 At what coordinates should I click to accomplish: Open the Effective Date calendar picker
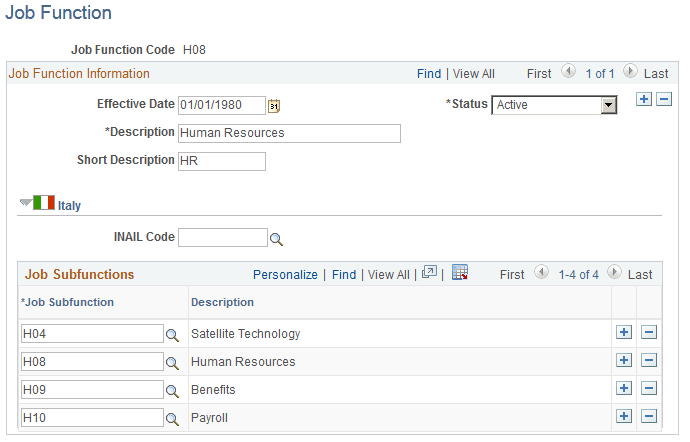click(275, 105)
